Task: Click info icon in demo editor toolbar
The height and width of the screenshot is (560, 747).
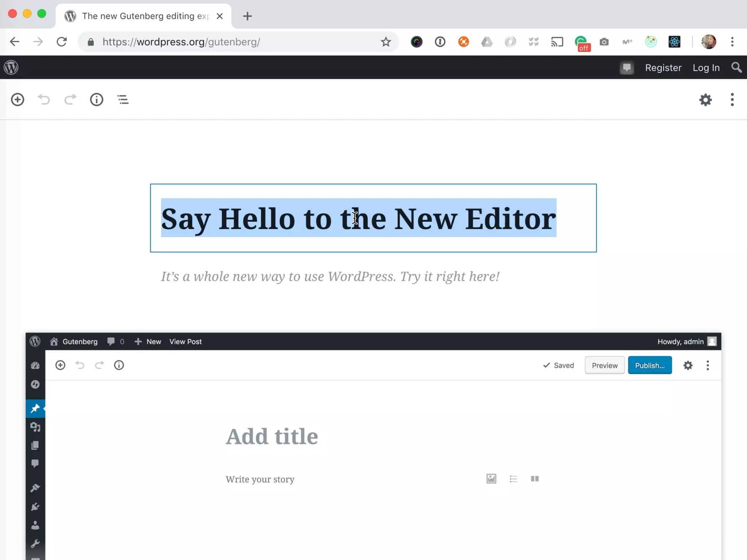Action: click(x=119, y=365)
